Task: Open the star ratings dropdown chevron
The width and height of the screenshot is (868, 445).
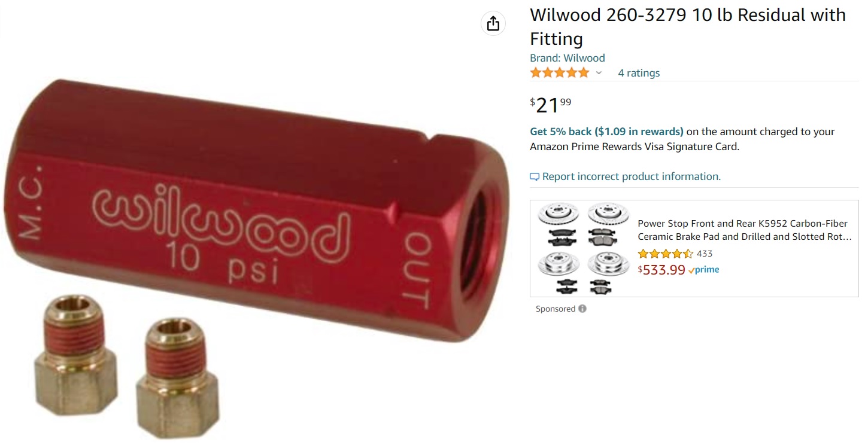Action: coord(599,73)
